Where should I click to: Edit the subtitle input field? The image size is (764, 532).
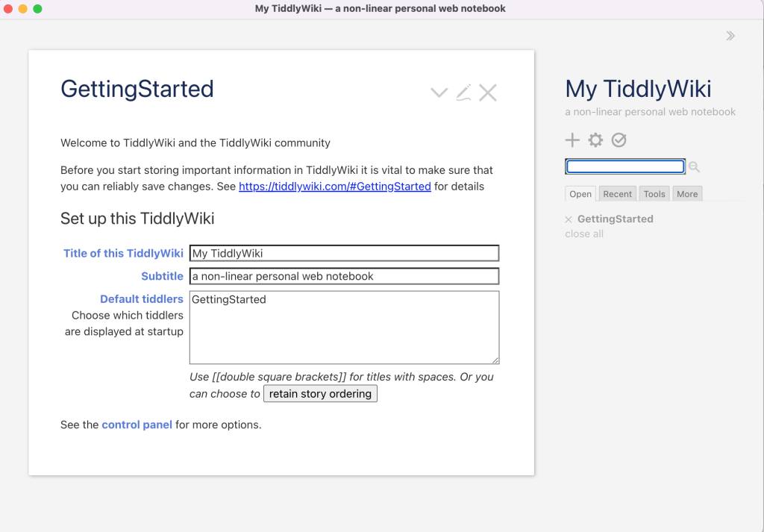(345, 276)
